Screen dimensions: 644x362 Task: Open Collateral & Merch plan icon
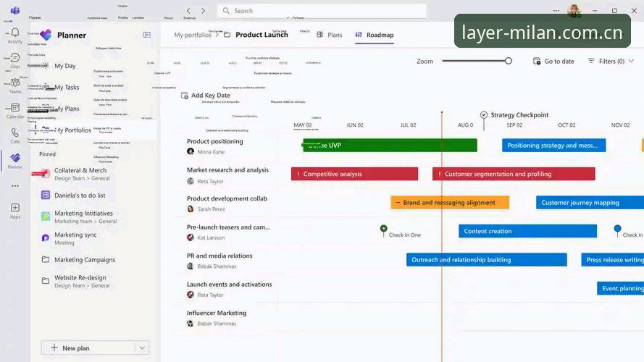tap(46, 174)
